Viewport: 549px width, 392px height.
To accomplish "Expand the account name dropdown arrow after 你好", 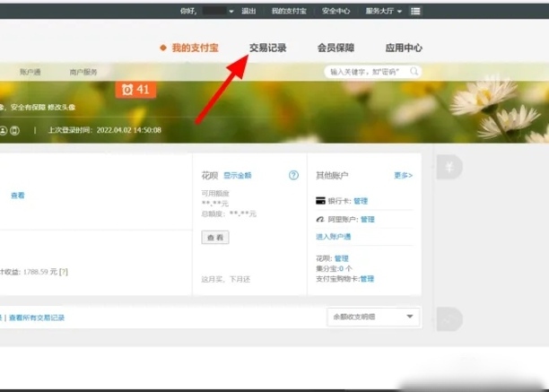I will point(231,11).
